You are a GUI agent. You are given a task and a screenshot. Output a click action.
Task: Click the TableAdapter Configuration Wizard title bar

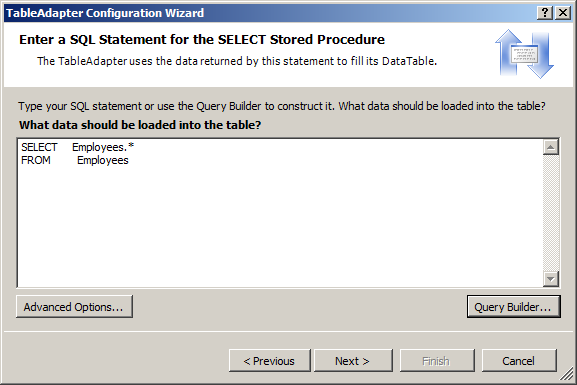point(270,13)
